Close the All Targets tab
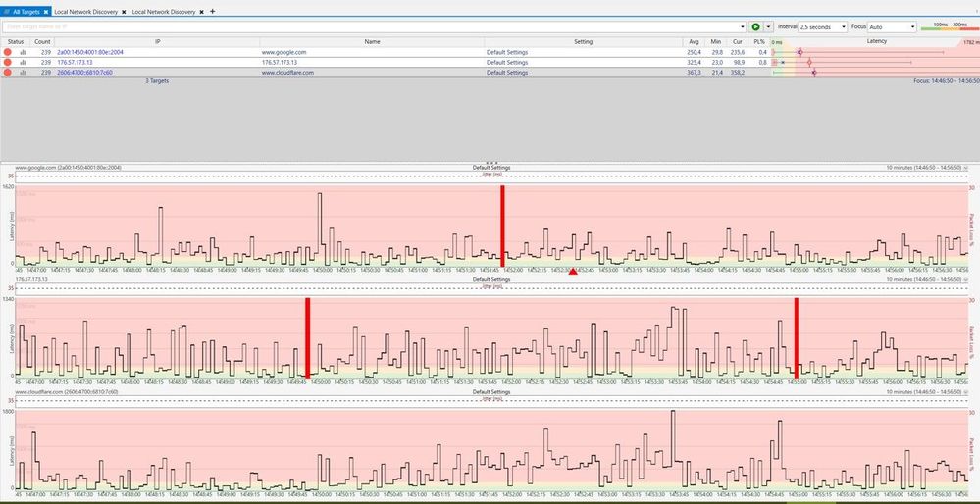 [x=46, y=12]
